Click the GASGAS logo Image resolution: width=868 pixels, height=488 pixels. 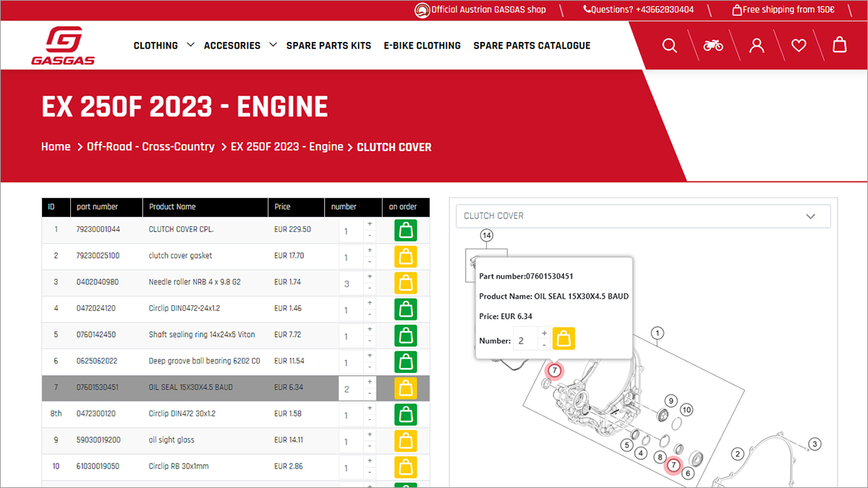[63, 46]
